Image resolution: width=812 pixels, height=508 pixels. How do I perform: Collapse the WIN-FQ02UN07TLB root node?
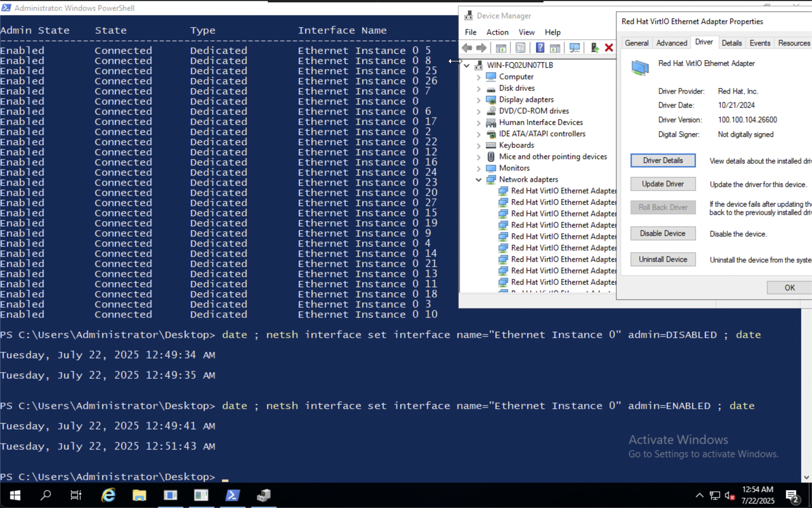point(467,65)
